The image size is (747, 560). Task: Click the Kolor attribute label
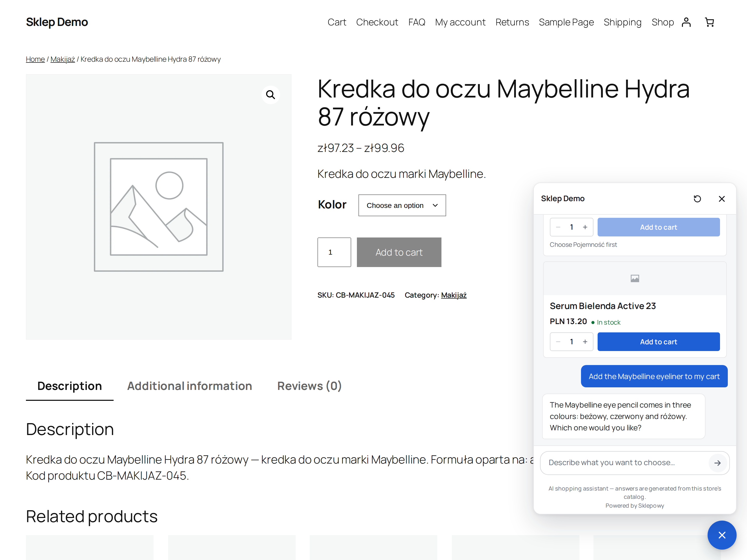(x=332, y=205)
